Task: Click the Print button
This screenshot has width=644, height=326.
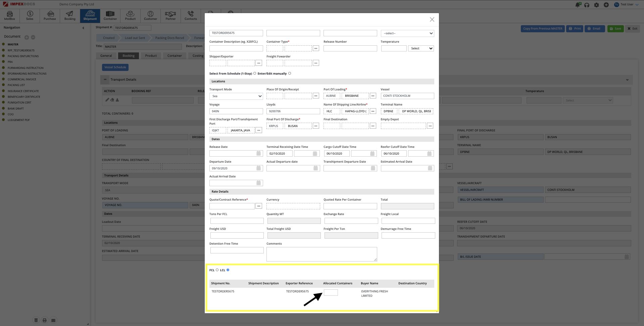Action: tap(575, 29)
